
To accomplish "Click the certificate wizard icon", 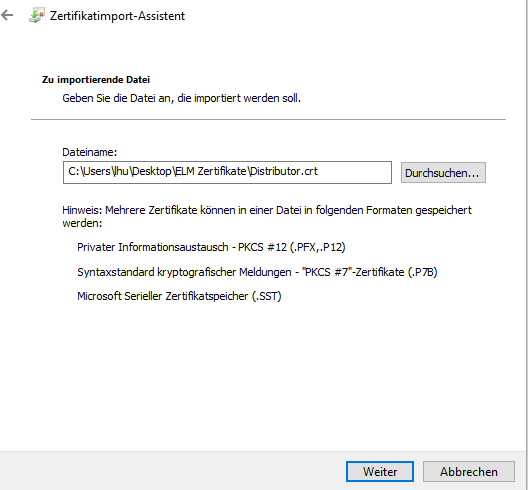I will (x=37, y=15).
